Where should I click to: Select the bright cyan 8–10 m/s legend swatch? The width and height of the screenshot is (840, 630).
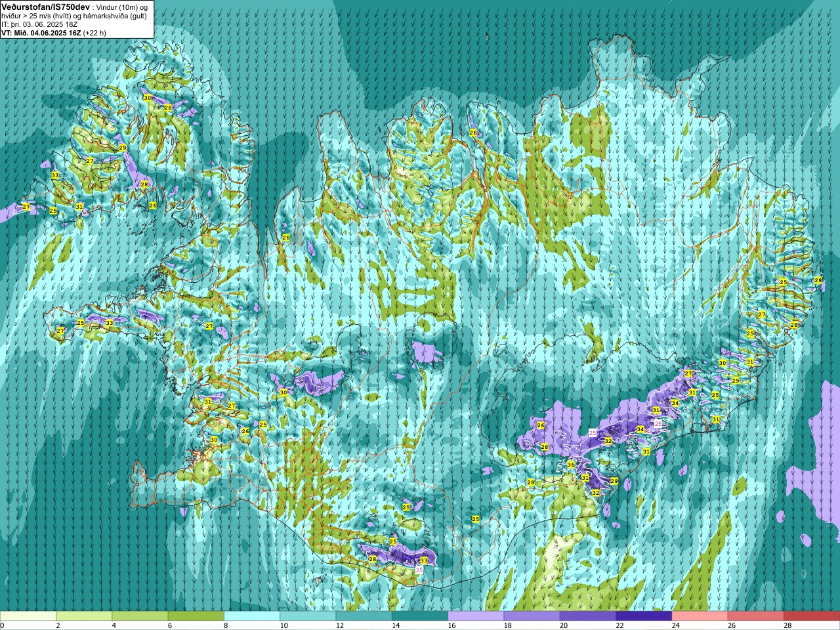[x=252, y=616]
